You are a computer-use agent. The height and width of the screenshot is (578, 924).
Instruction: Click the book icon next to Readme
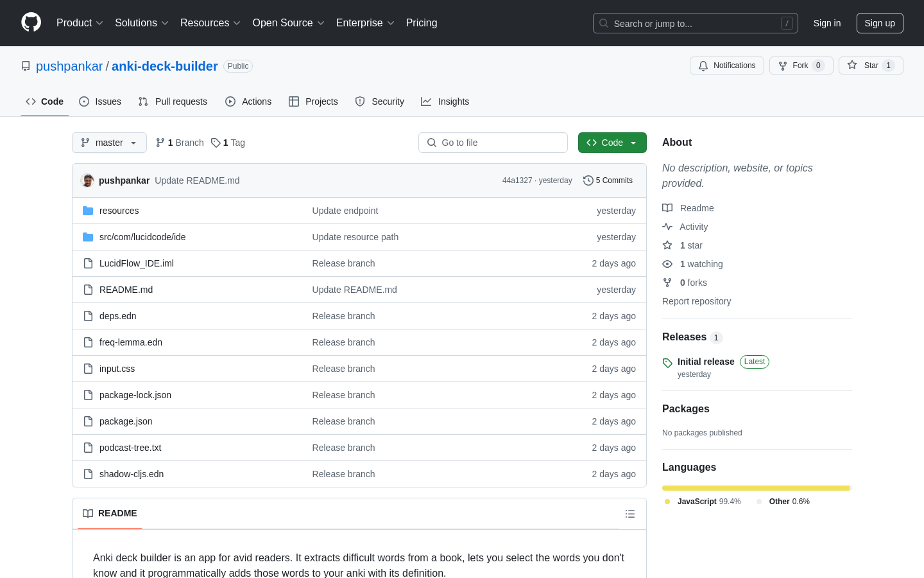pos(667,208)
